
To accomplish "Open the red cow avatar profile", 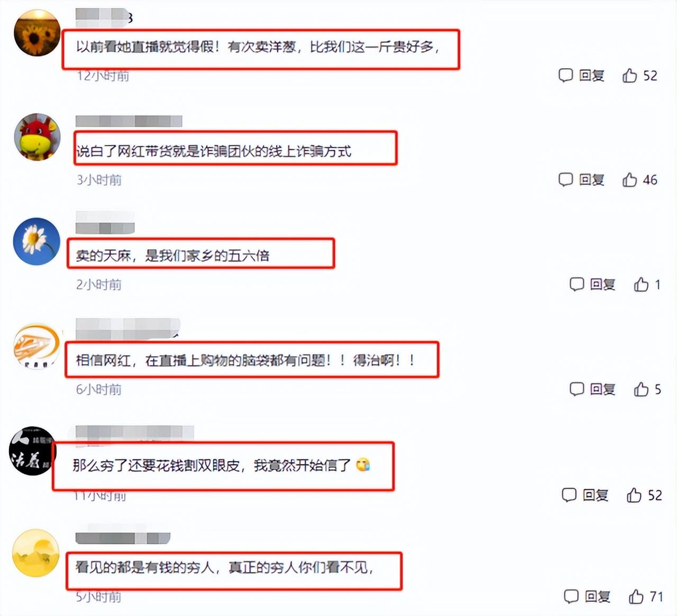I will pyautogui.click(x=37, y=137).
